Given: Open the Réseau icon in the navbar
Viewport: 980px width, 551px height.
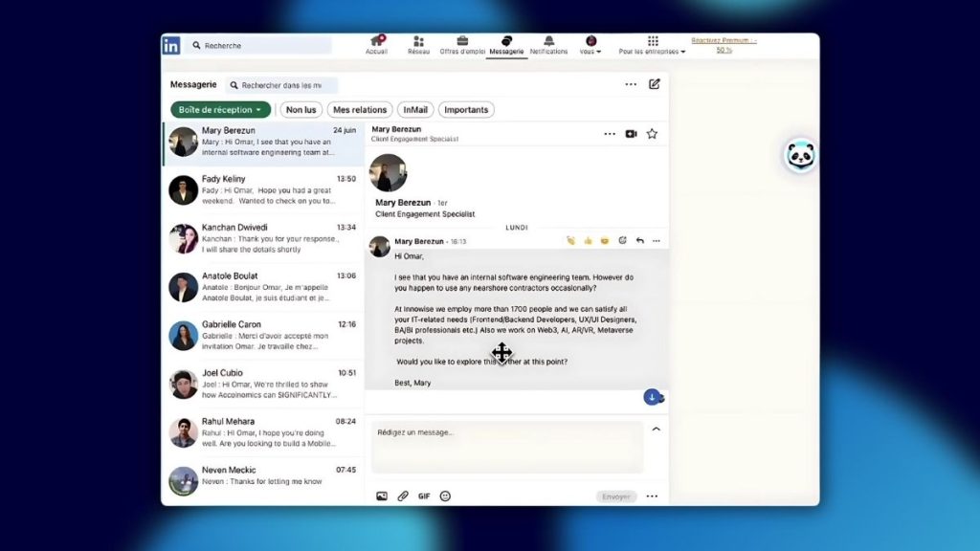Looking at the screenshot, I should pos(418,42).
